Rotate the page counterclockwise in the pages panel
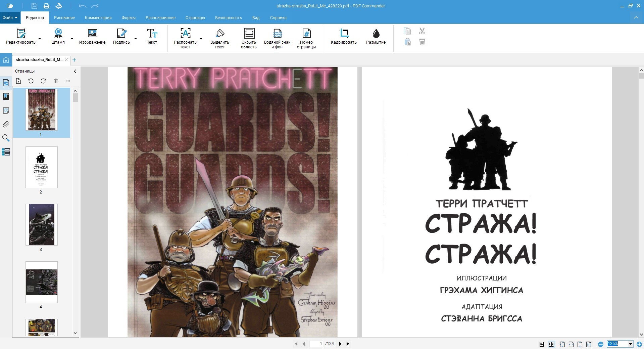This screenshot has height=349, width=644. tap(31, 81)
